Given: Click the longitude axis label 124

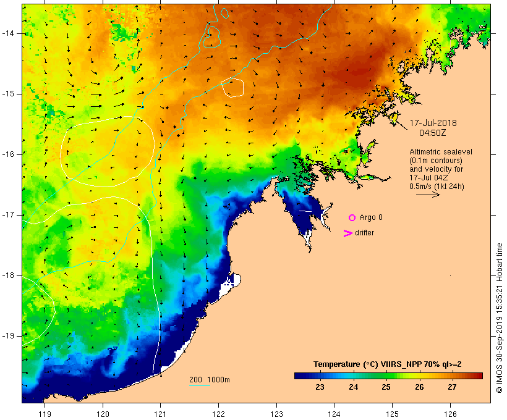Looking at the screenshot, I should click(334, 414).
